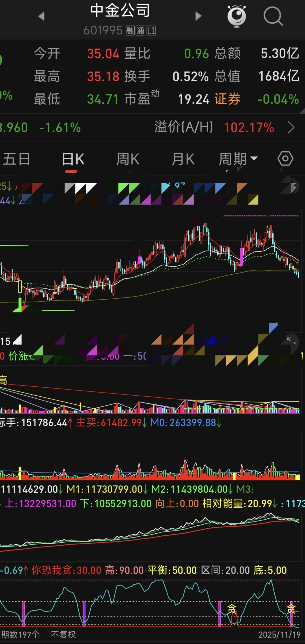This screenshot has width=305, height=644.
Task: Tap the 中金公司 stock title
Action: tap(120, 10)
